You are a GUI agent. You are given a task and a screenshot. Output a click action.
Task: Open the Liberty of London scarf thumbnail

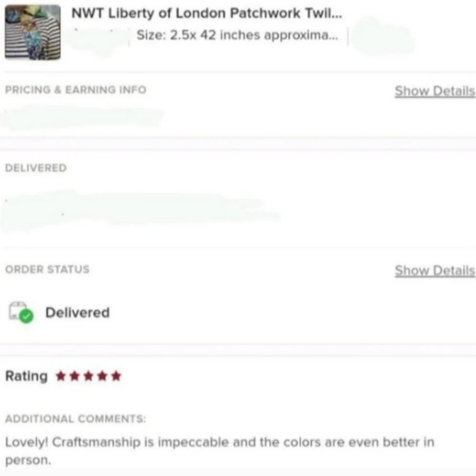tap(33, 32)
